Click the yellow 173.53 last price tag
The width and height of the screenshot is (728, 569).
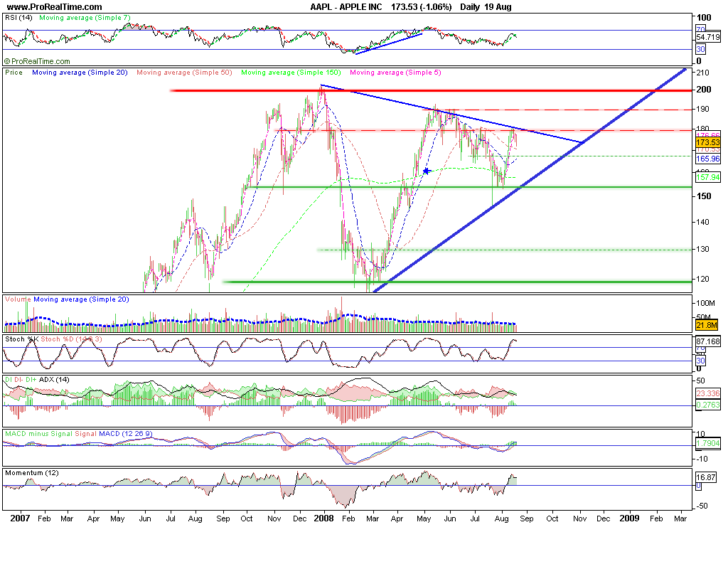pyautogui.click(x=709, y=142)
